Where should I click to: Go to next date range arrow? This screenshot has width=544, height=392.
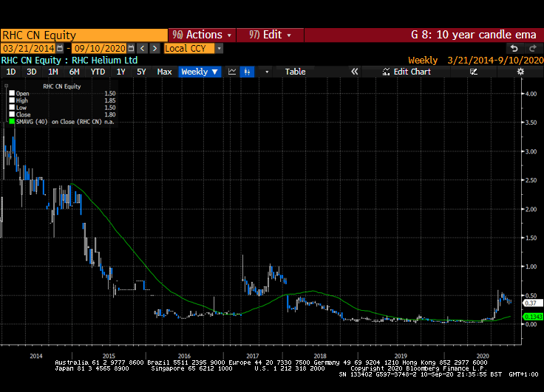pos(154,48)
